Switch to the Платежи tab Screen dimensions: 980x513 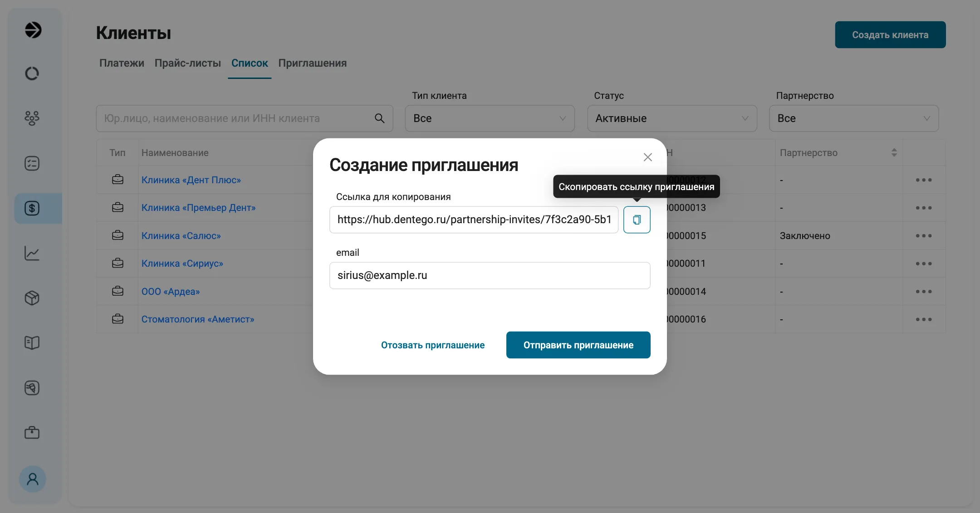[x=122, y=63]
